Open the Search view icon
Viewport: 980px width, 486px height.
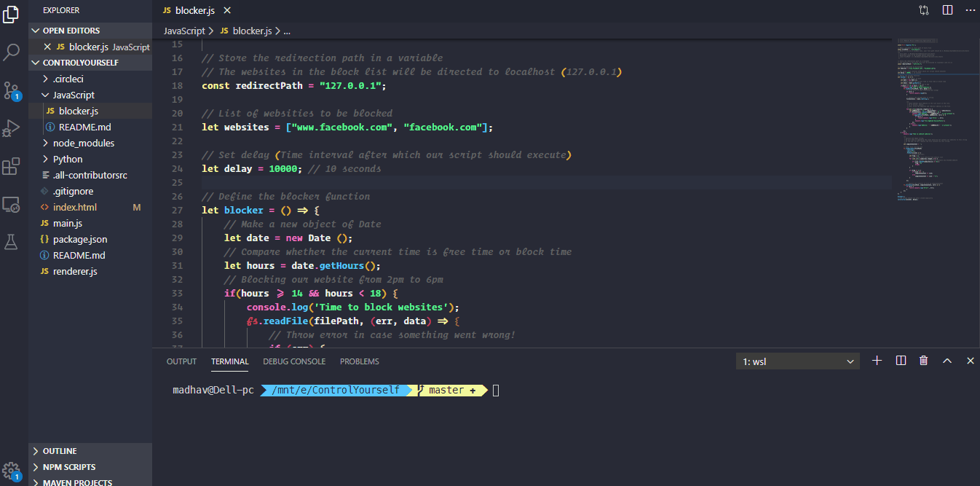point(11,52)
